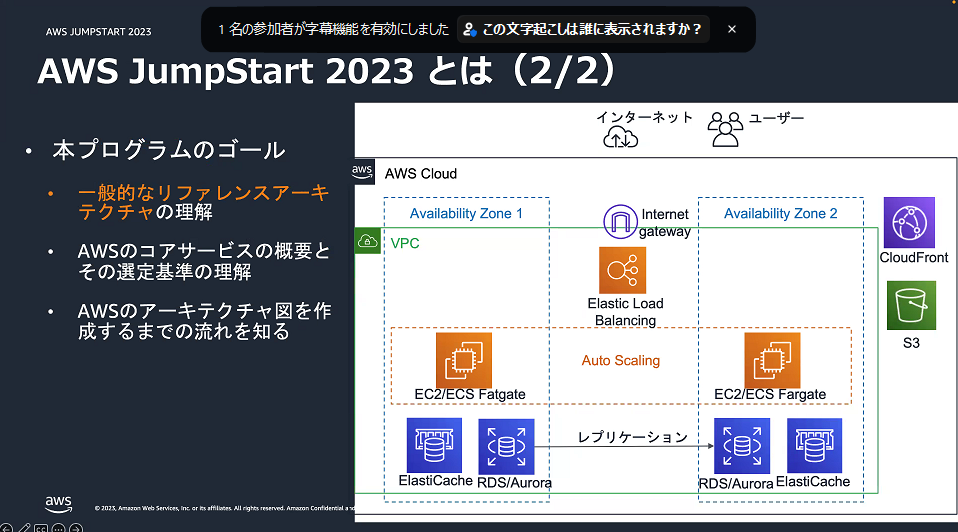Screen dimensions: 958x532
Task: Click the 'AWSのコアサービスの概要と' bullet
Action: pyautogui.click(x=204, y=251)
